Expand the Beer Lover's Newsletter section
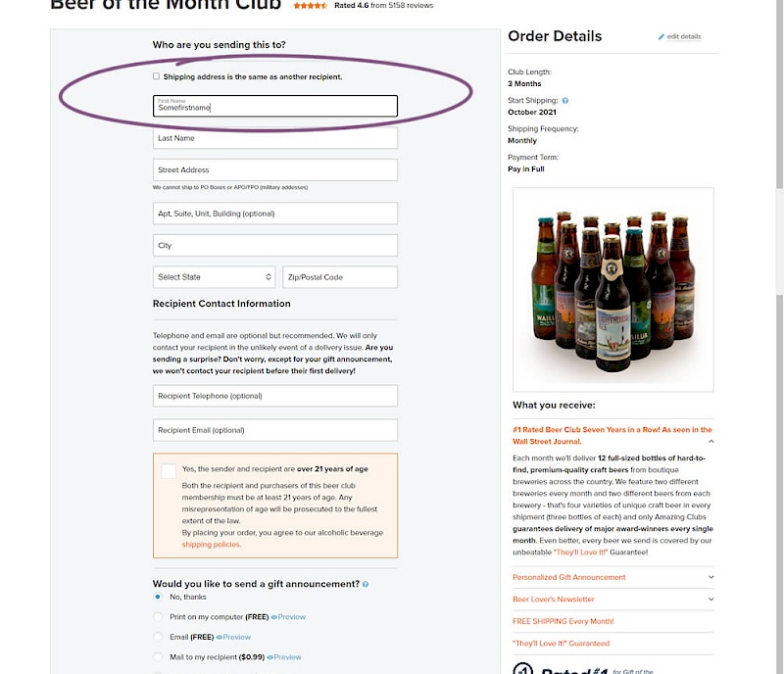 pos(711,599)
